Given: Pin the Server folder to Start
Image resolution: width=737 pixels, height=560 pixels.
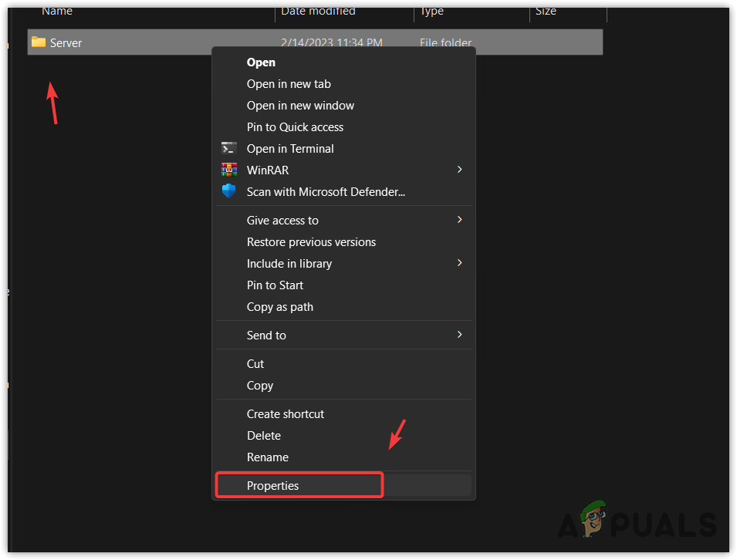Looking at the screenshot, I should point(275,285).
